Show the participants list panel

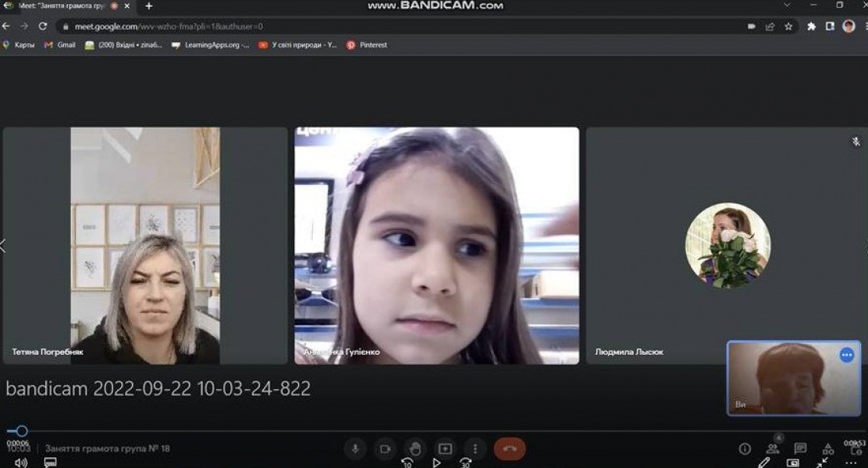[x=772, y=448]
